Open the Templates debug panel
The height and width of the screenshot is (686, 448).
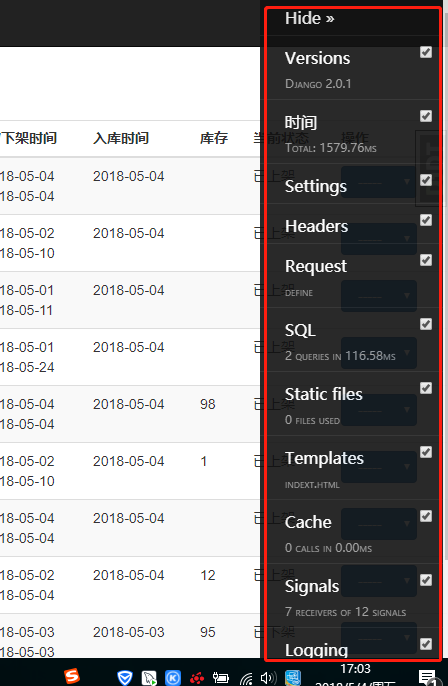(324, 458)
